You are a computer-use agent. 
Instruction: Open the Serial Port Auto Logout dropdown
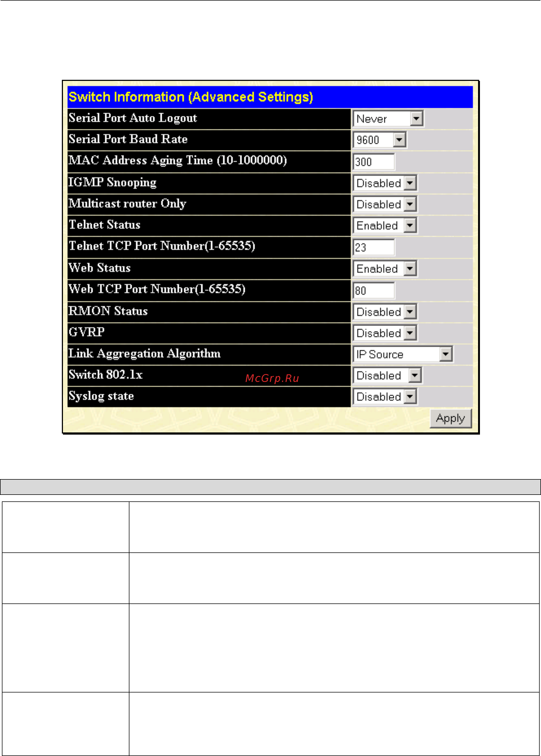click(x=388, y=118)
